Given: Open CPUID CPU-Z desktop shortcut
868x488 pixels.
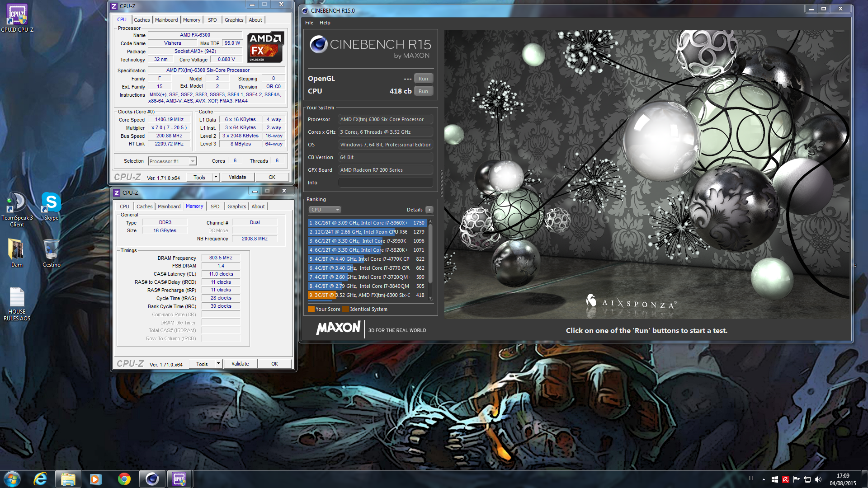Looking at the screenshot, I should click(17, 18).
